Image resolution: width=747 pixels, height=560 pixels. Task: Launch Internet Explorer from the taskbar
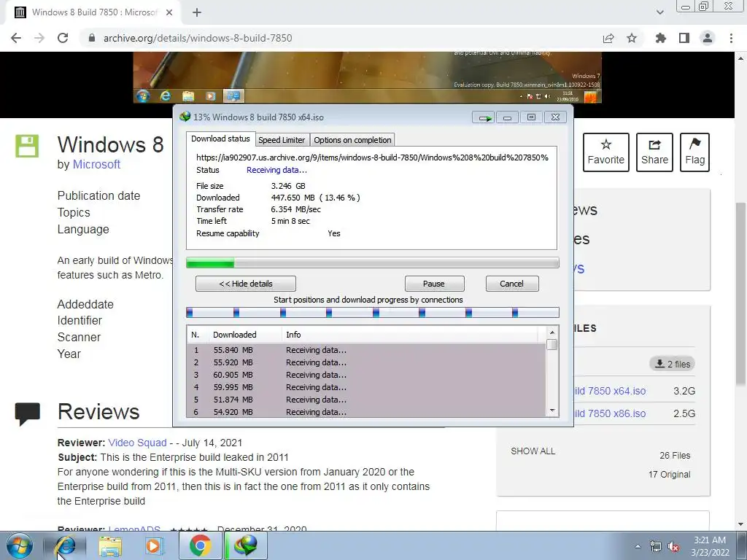(65, 545)
